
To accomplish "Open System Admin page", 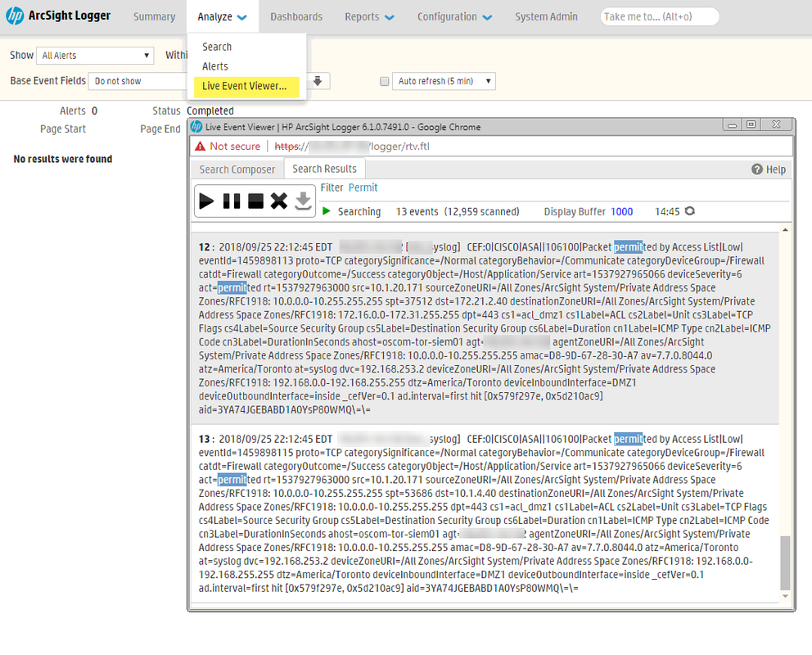I will [546, 17].
